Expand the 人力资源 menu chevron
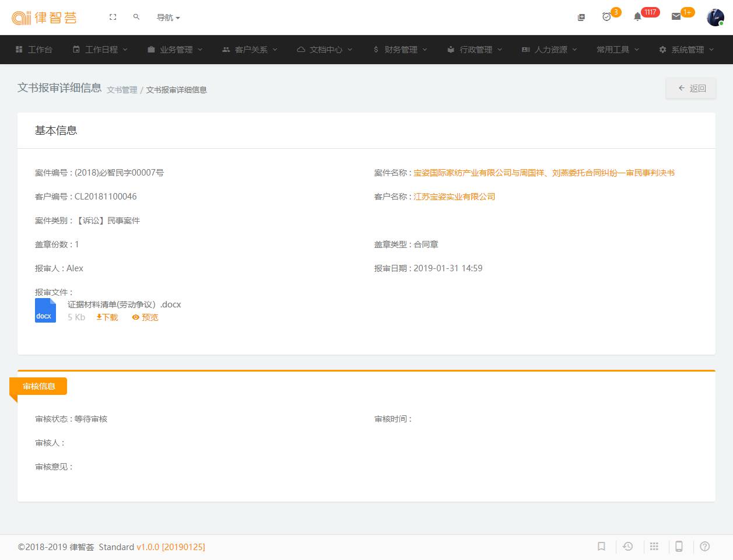Screen dimensions: 733x560 coord(575,50)
